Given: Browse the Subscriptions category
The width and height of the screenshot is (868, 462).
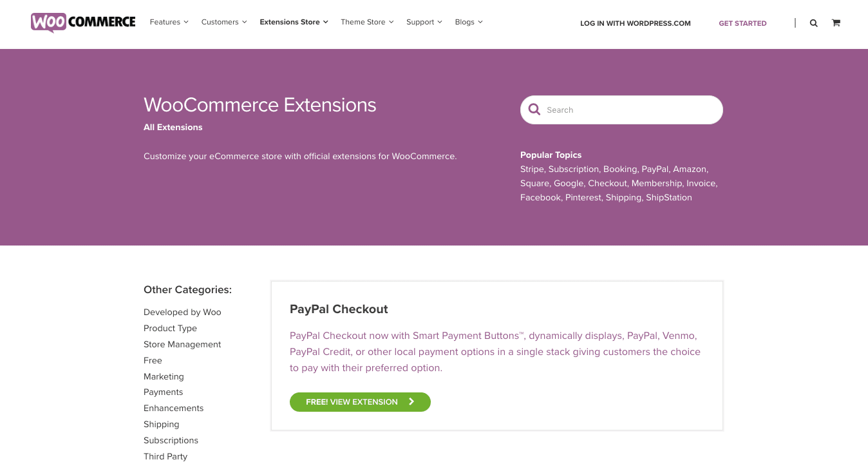Looking at the screenshot, I should pos(171,440).
